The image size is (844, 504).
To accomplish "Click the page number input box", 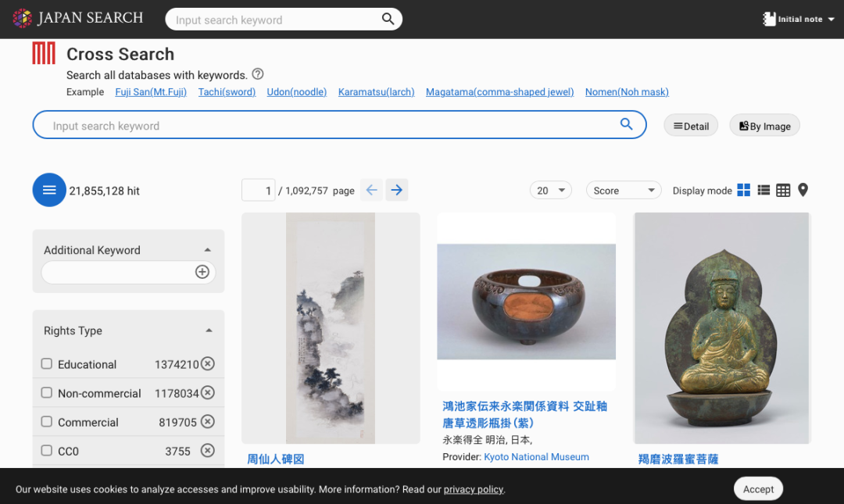I will coord(259,190).
